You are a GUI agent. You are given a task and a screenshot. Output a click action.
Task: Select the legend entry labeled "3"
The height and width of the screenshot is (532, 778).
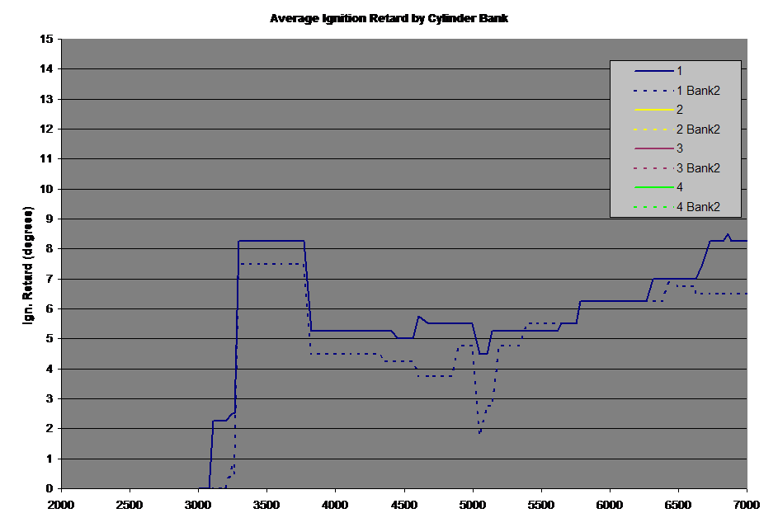pos(679,148)
